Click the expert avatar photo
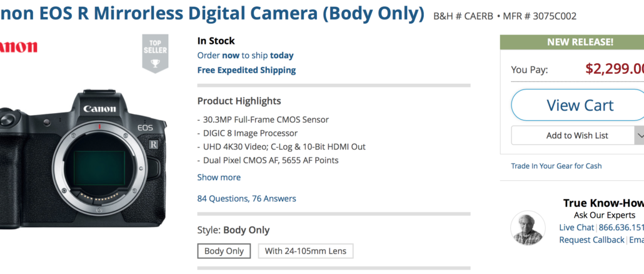Screen dimensions: 644x274 [528, 228]
